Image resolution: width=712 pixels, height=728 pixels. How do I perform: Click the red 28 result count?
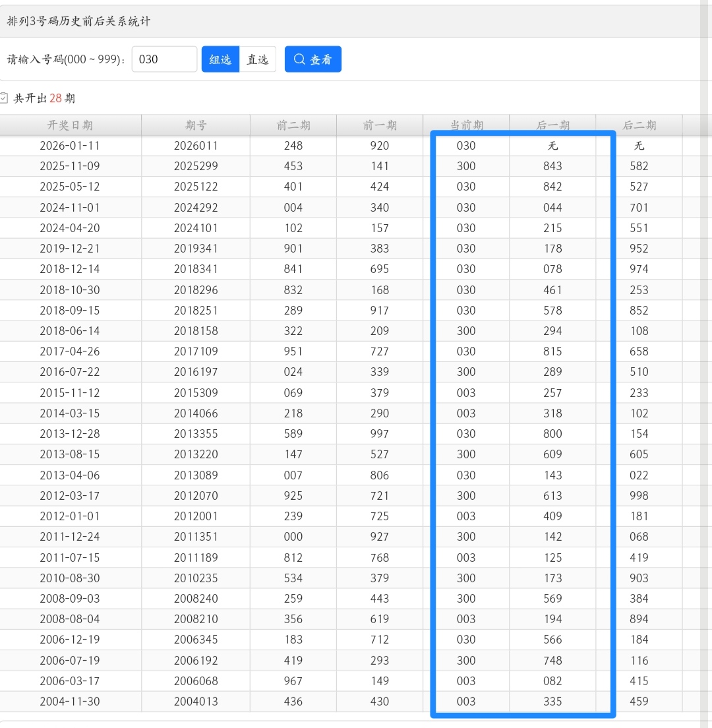click(55, 98)
